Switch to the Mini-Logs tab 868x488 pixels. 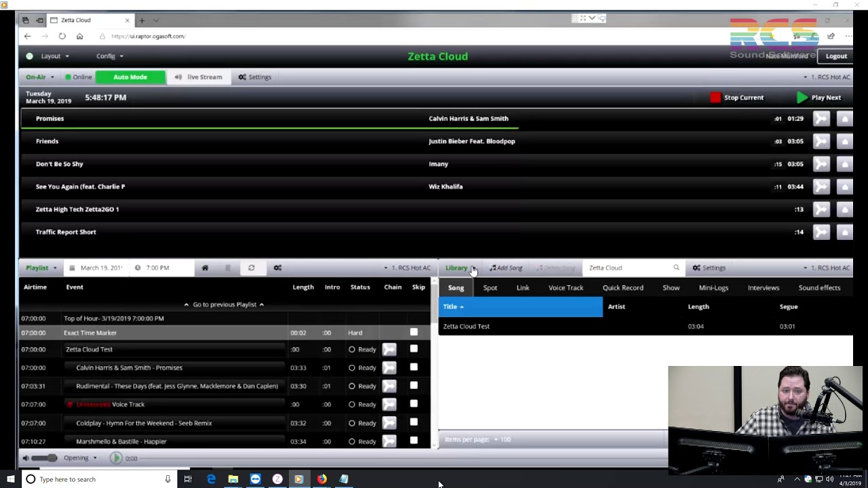713,288
